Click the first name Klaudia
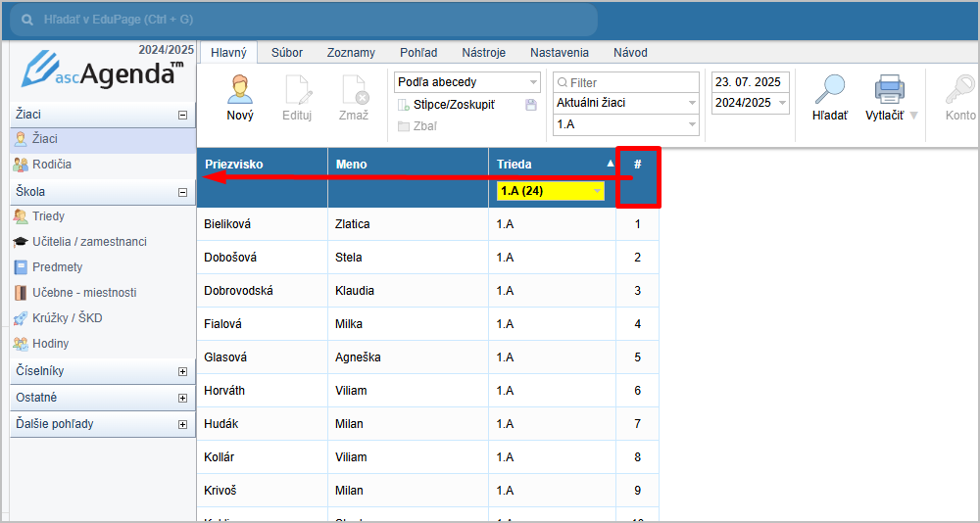This screenshot has width=980, height=523. click(355, 291)
